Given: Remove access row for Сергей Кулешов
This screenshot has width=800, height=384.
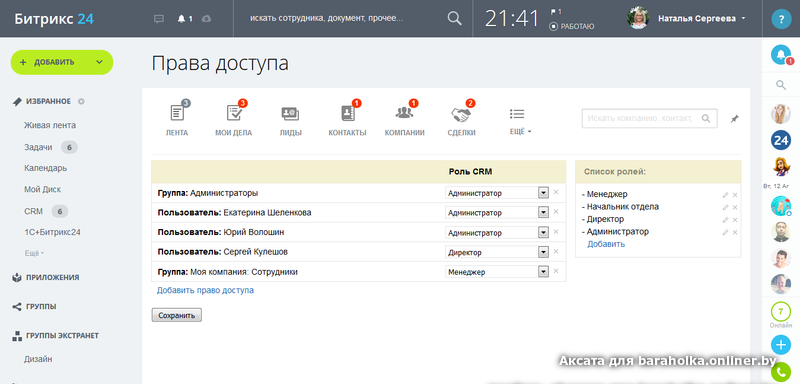Looking at the screenshot, I should click(556, 251).
